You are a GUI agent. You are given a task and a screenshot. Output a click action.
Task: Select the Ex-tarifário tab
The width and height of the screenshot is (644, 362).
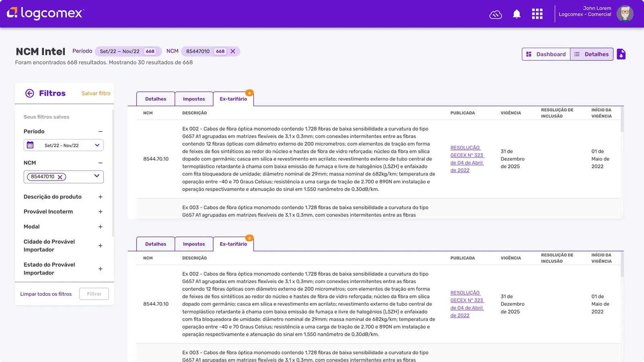pyautogui.click(x=233, y=99)
